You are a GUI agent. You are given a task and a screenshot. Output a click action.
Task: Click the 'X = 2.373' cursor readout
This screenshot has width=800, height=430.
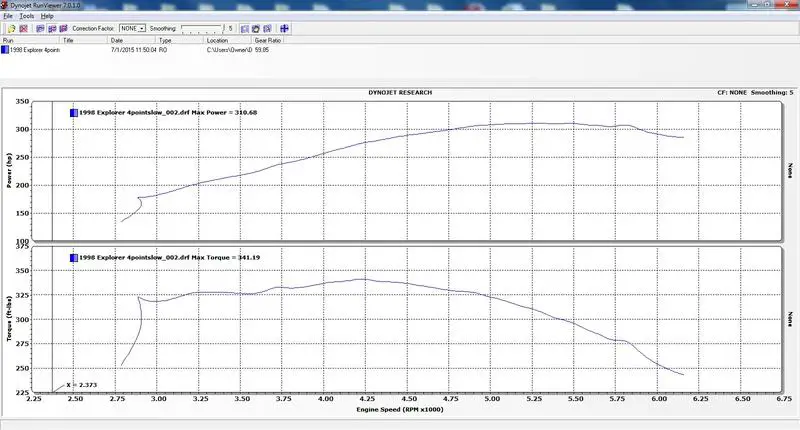click(x=82, y=385)
